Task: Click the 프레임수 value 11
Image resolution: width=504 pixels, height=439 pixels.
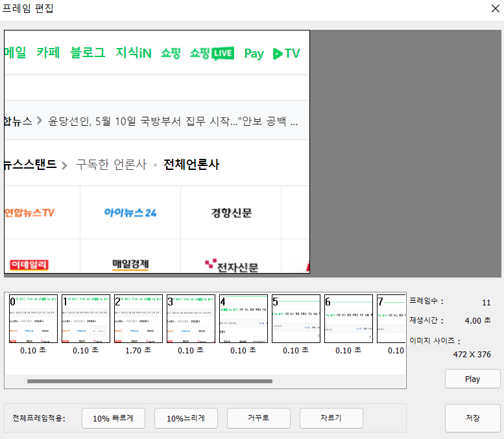Action: pyautogui.click(x=486, y=302)
